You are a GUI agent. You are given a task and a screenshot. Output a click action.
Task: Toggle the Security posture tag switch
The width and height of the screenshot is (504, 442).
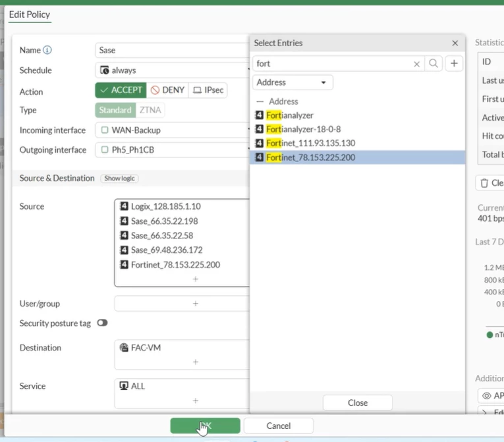[102, 323]
